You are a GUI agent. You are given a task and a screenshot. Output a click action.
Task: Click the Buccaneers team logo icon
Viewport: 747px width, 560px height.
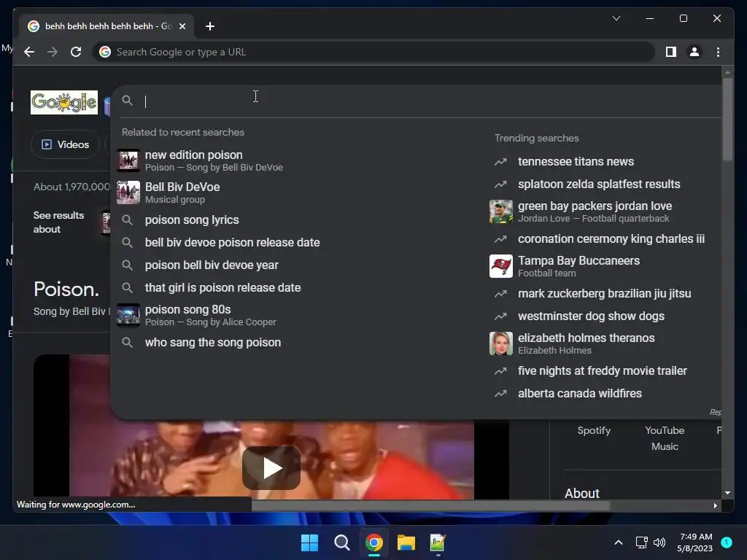click(500, 266)
